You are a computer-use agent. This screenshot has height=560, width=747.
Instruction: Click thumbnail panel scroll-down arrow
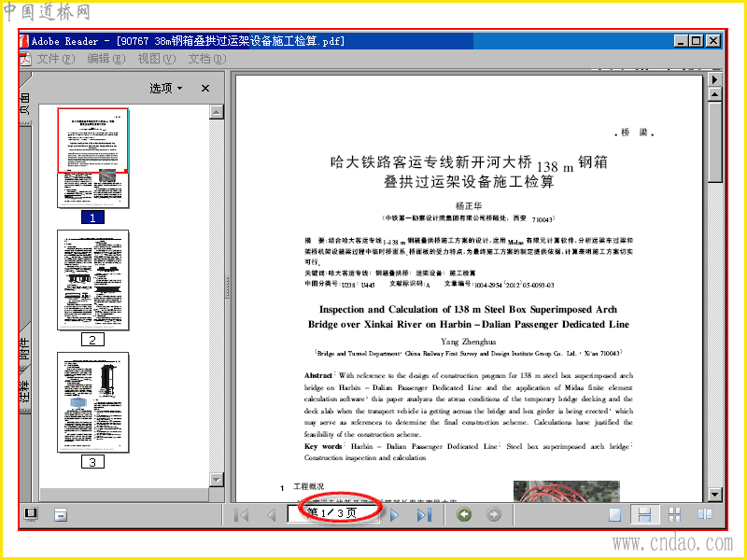point(217,480)
